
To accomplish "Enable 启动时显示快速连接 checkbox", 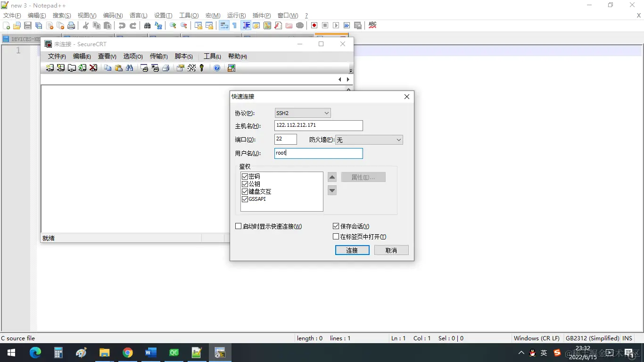I will 239,226.
